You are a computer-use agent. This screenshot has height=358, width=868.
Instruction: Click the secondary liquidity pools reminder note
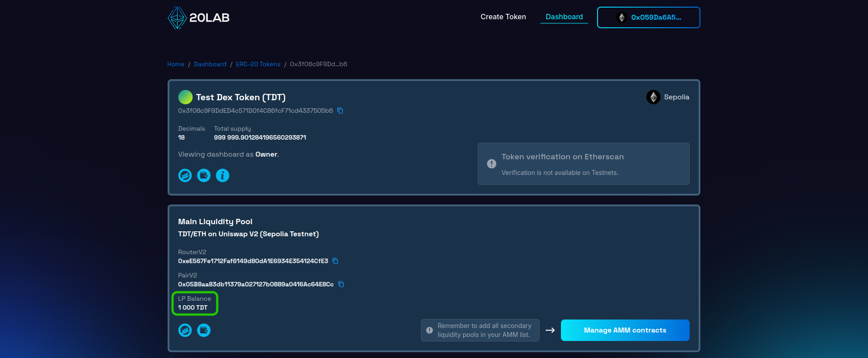(480, 330)
